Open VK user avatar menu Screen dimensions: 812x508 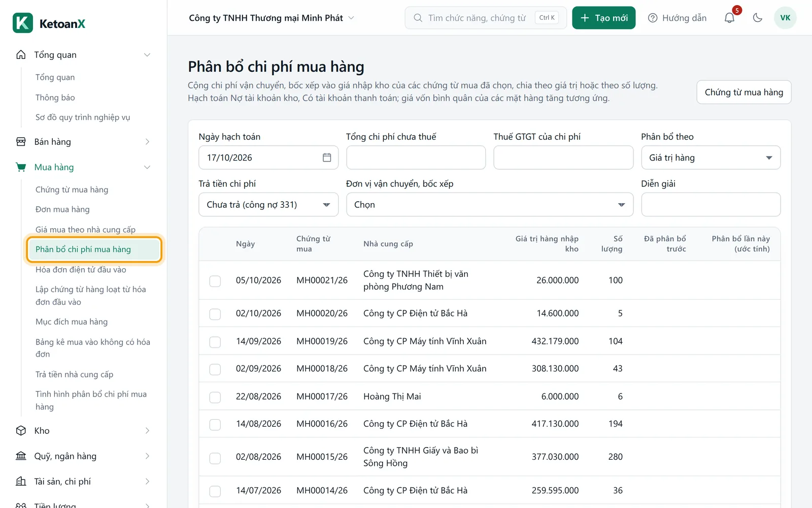pos(785,18)
